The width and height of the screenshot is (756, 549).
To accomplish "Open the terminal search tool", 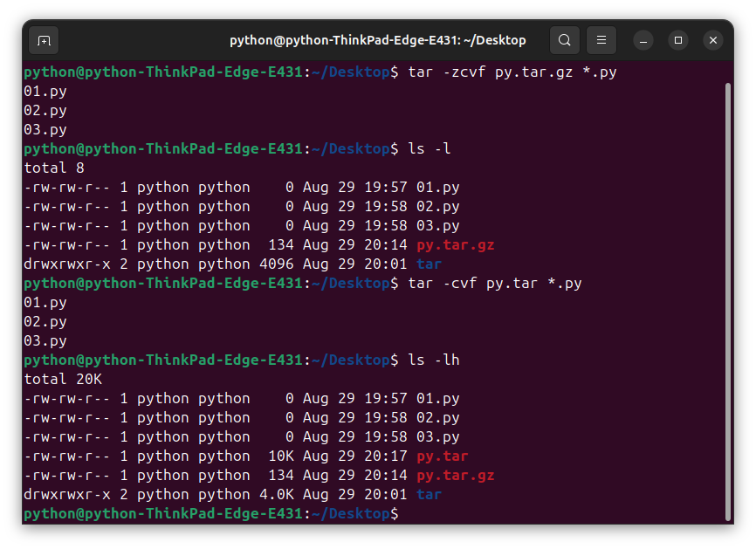I will [x=565, y=40].
